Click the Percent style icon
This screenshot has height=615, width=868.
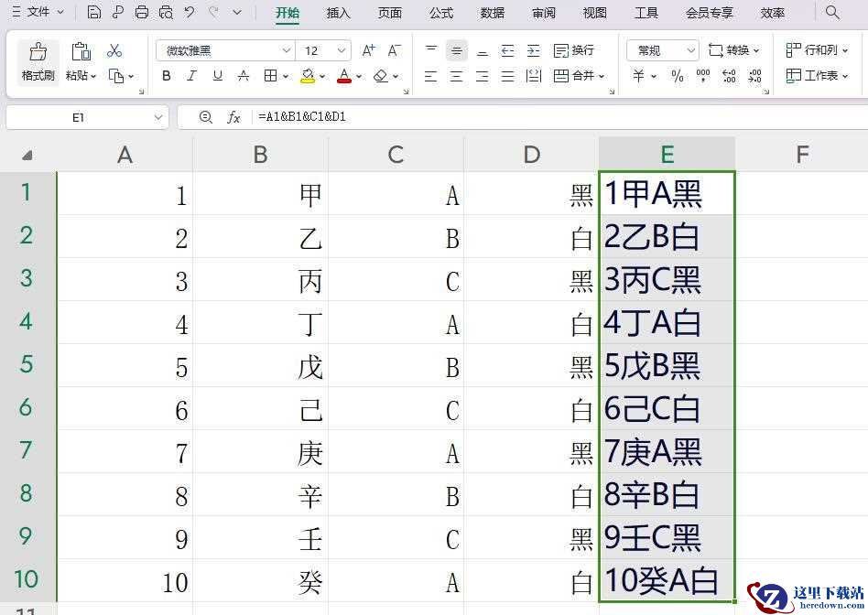(x=677, y=76)
